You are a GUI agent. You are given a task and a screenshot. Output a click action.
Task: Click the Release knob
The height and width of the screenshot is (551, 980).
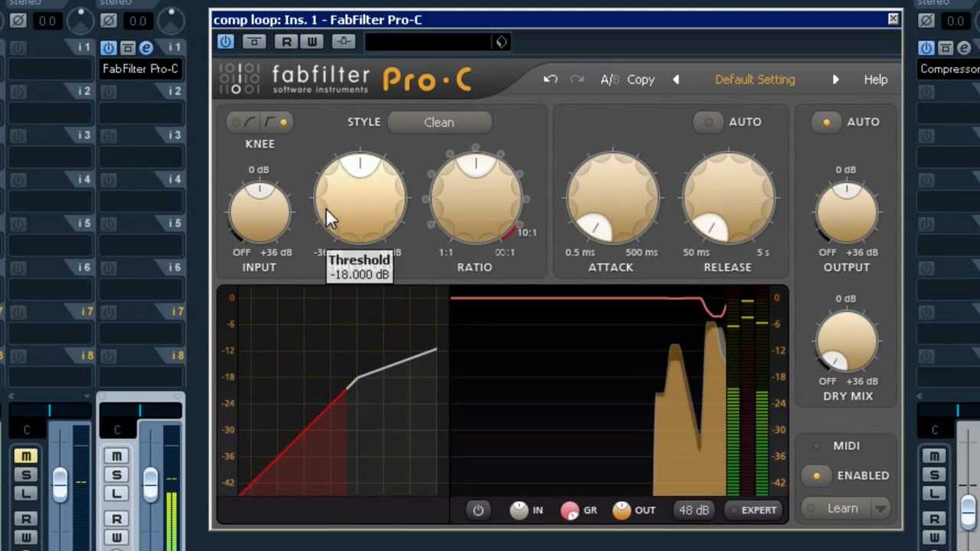pos(728,197)
